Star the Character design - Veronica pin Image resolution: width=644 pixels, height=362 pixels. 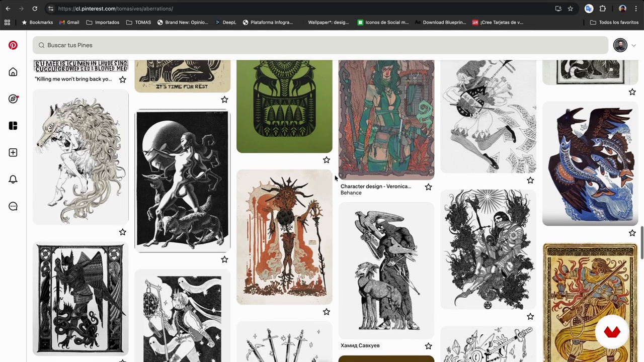click(x=428, y=187)
